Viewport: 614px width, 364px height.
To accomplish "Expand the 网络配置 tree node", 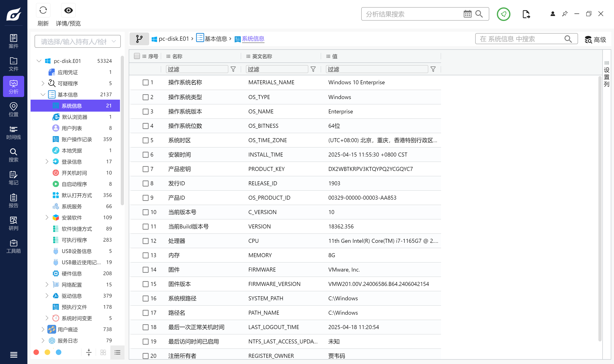I will (47, 285).
